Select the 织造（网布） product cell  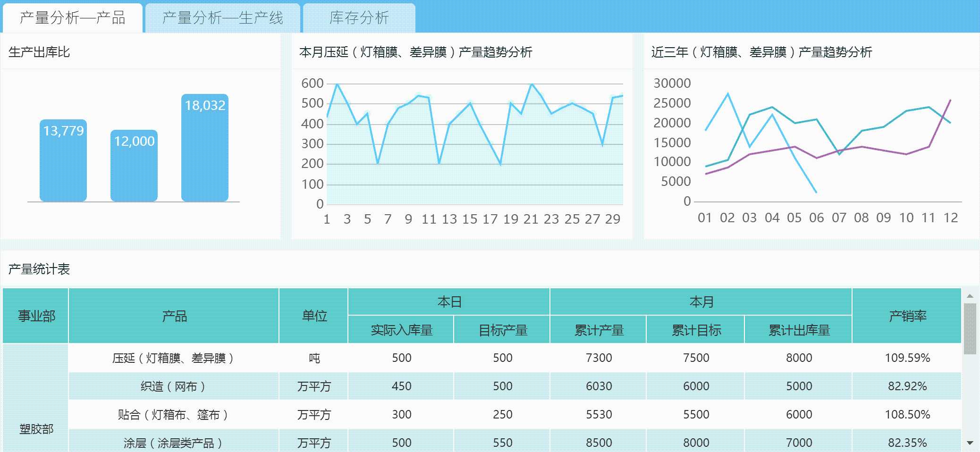click(x=174, y=386)
